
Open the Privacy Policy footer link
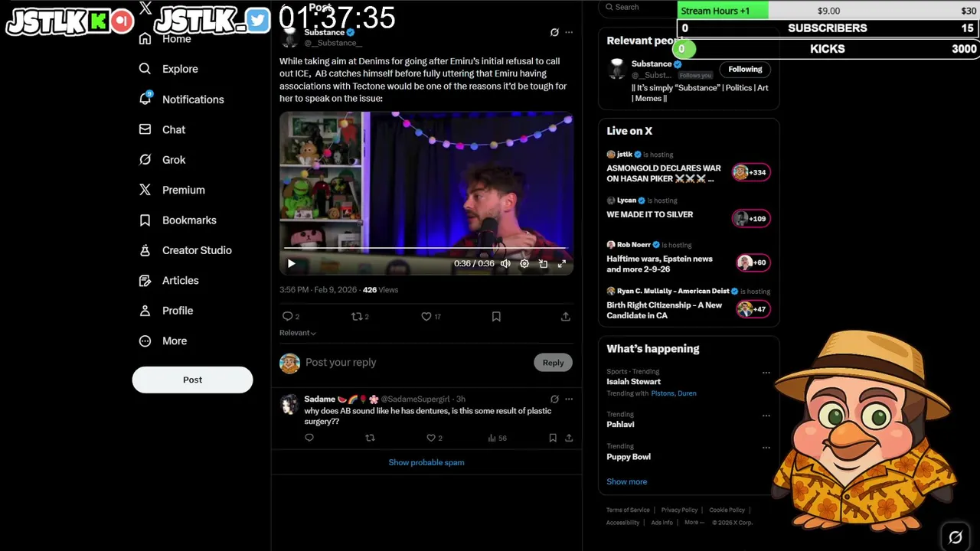pyautogui.click(x=679, y=510)
